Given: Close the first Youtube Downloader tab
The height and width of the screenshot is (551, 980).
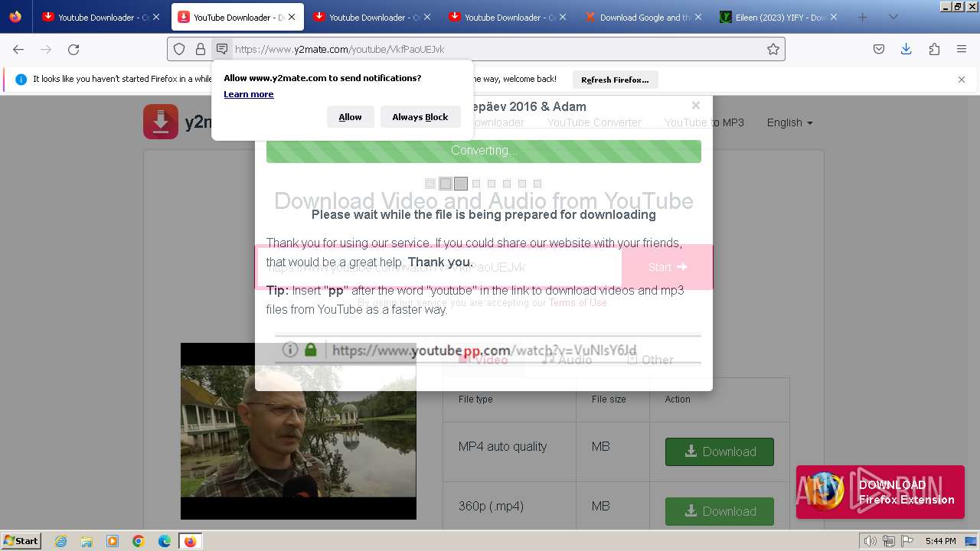Looking at the screenshot, I should 156,17.
